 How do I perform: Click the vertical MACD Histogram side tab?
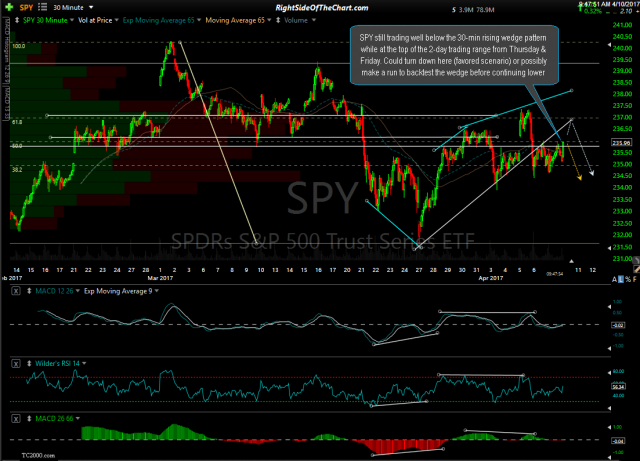coord(6,49)
